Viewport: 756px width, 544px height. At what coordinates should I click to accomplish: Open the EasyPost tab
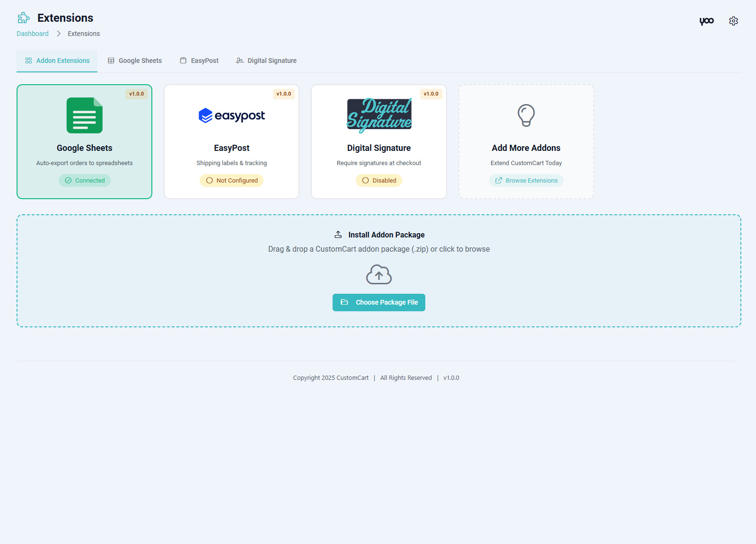(199, 61)
